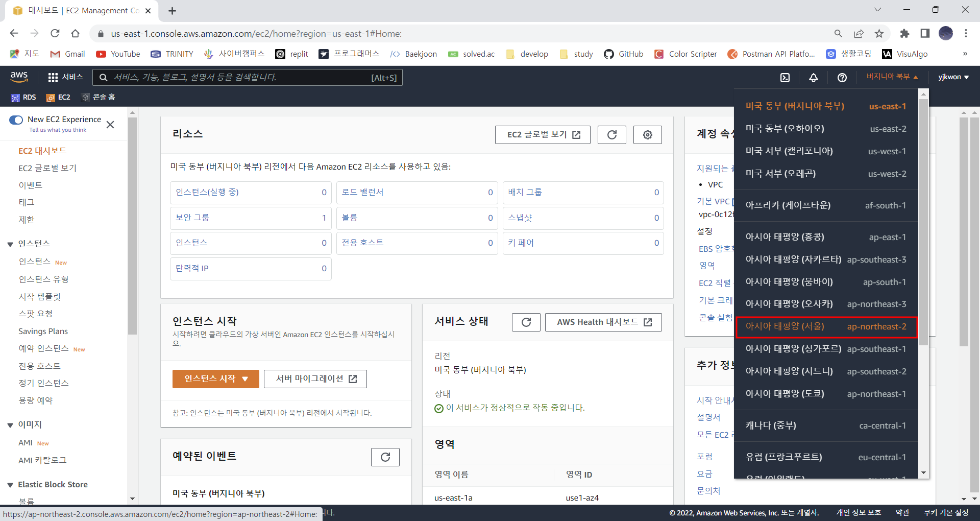Collapse the 인스턴스 sidebar section
Viewport: 980px width, 521px height.
(x=10, y=244)
